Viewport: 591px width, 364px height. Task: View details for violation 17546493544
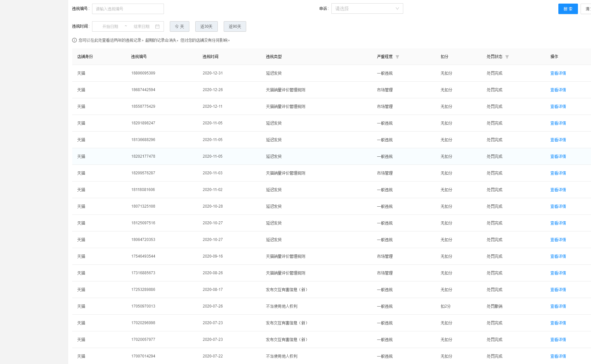[558, 256]
